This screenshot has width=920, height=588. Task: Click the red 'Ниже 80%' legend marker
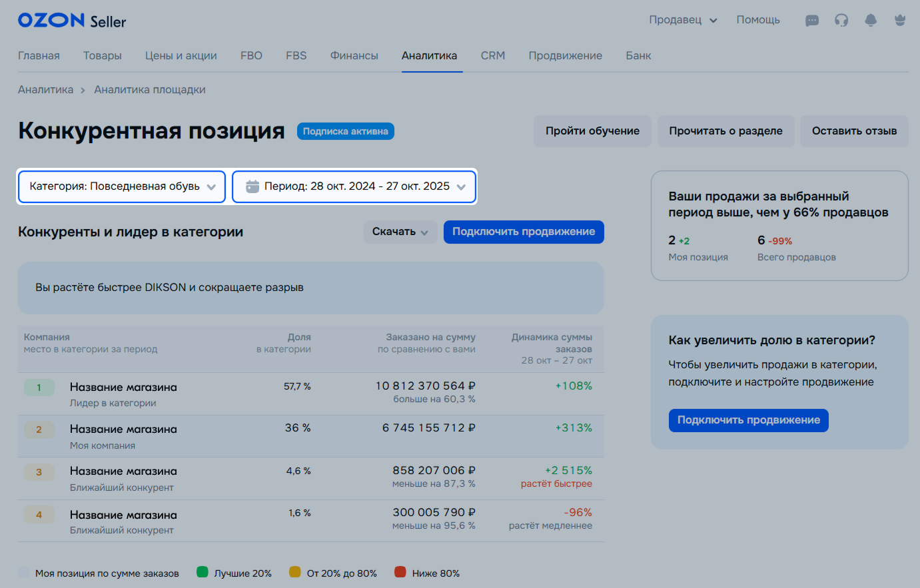(400, 572)
